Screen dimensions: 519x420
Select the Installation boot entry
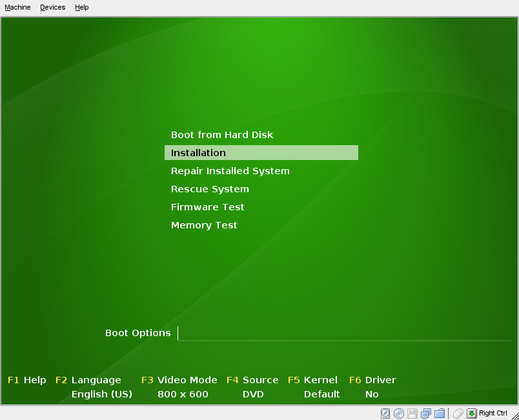[198, 153]
